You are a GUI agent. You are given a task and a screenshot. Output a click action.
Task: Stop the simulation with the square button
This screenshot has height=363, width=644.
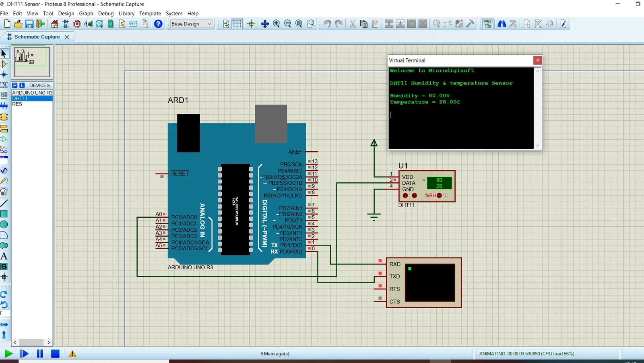[56, 354]
